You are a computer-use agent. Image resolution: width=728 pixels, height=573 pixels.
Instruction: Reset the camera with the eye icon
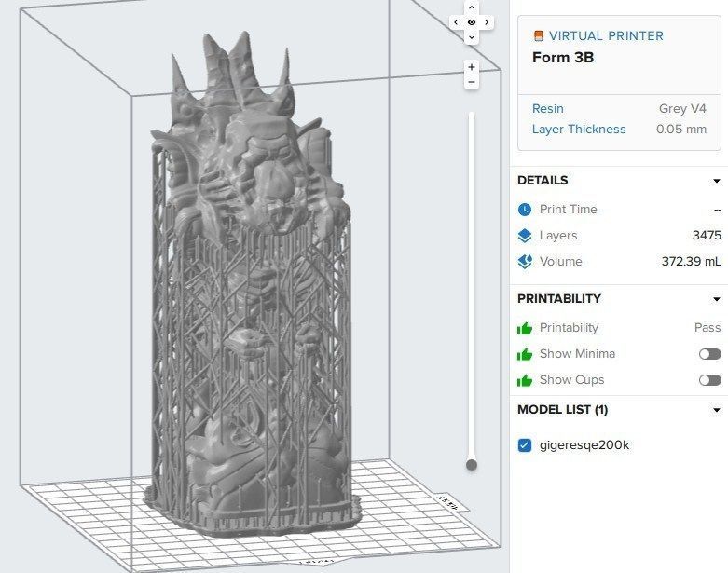pos(472,22)
